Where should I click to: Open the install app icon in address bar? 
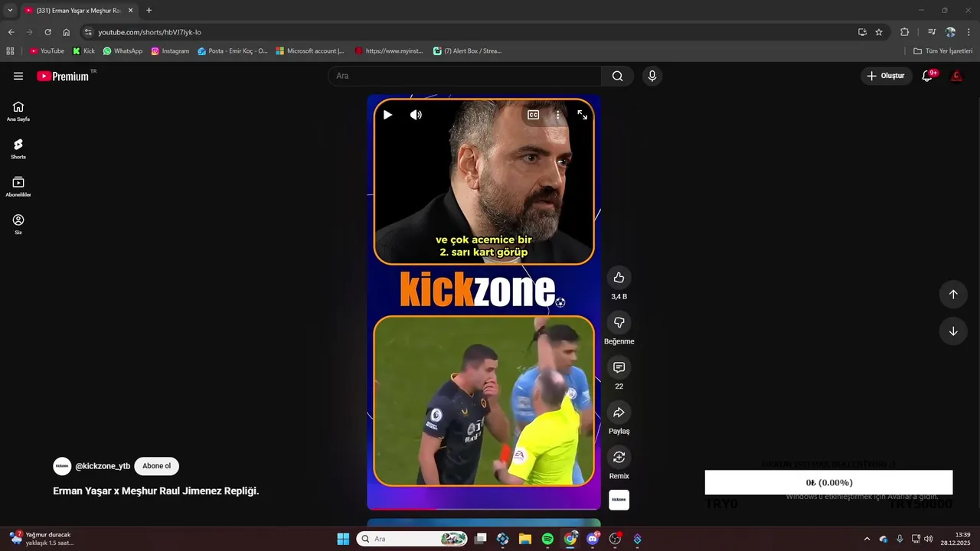point(862,32)
